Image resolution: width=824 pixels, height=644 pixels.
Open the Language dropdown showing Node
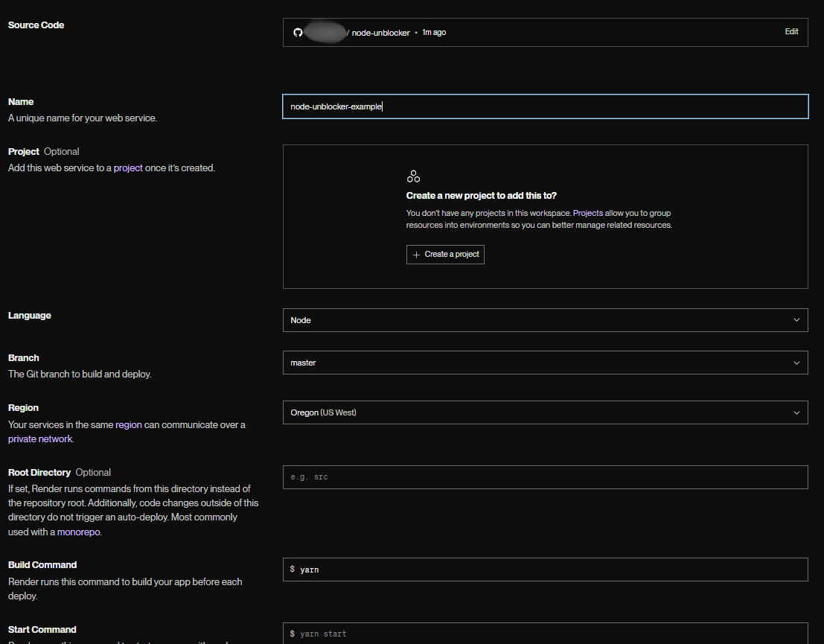coord(546,320)
